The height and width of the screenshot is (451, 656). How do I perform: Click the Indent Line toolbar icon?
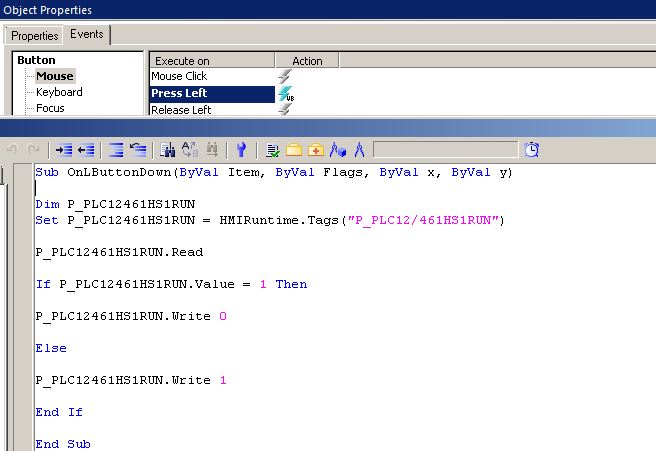(64, 150)
